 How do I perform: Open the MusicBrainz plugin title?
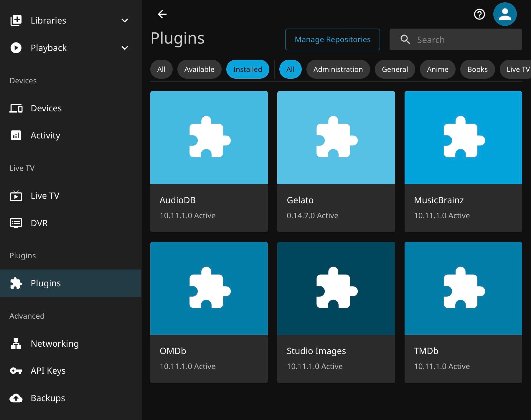(439, 200)
